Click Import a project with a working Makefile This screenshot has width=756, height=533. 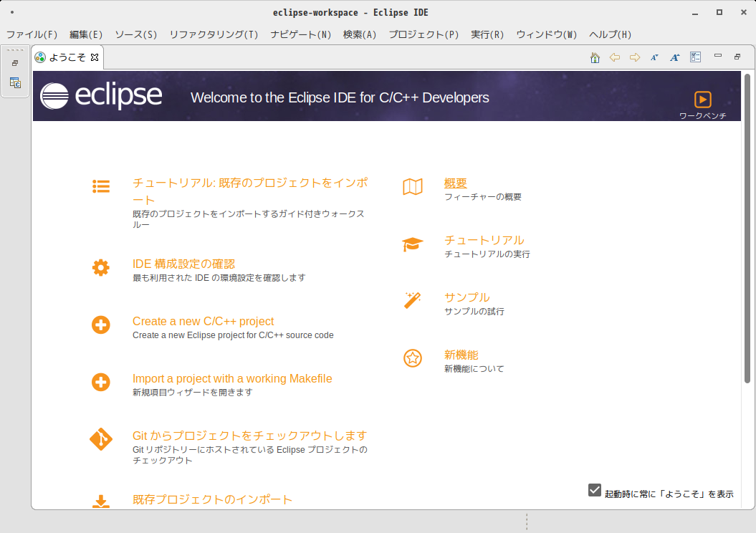[x=232, y=378]
